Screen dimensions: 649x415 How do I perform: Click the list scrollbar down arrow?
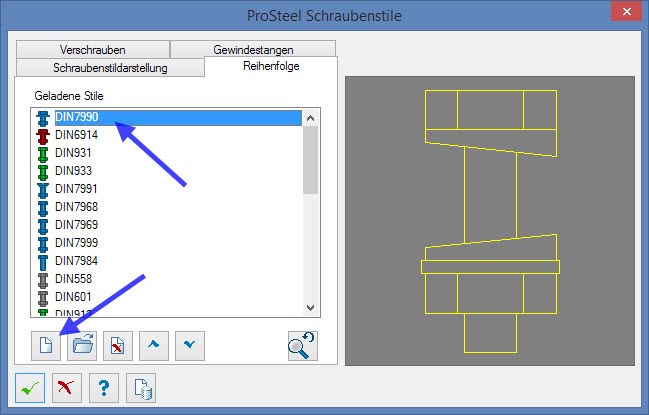tap(310, 307)
